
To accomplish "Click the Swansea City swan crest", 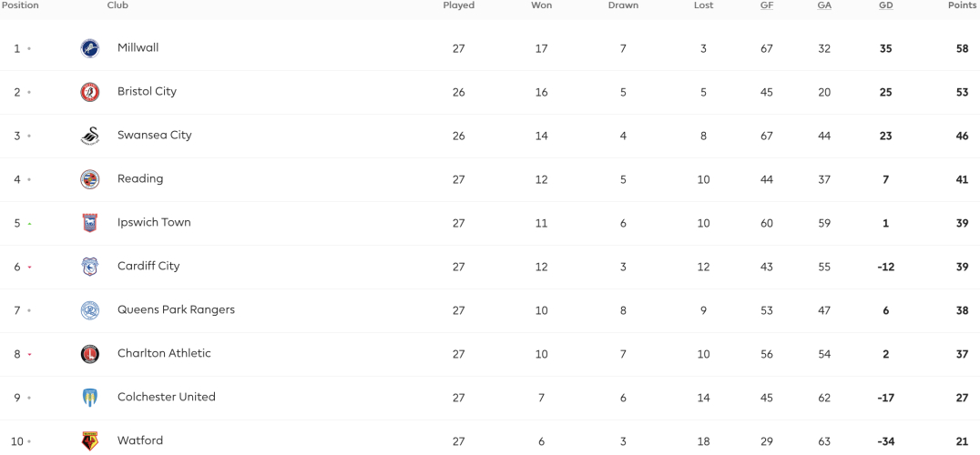I will tap(90, 136).
